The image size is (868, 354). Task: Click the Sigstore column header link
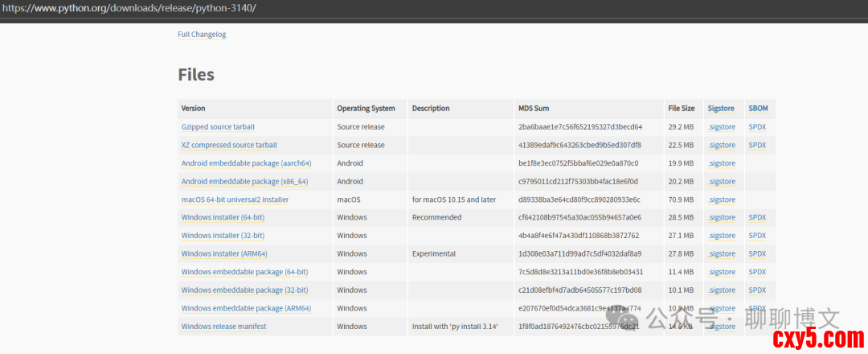tap(721, 109)
